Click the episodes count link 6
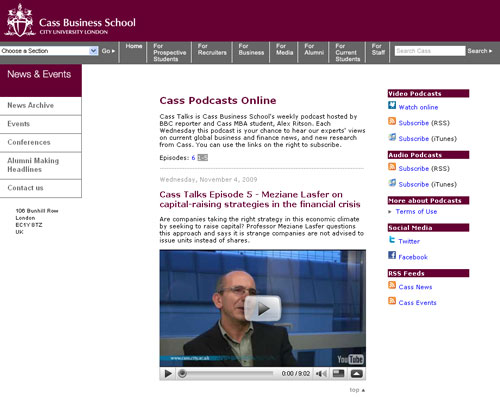This screenshot has width=500, height=397. click(193, 158)
